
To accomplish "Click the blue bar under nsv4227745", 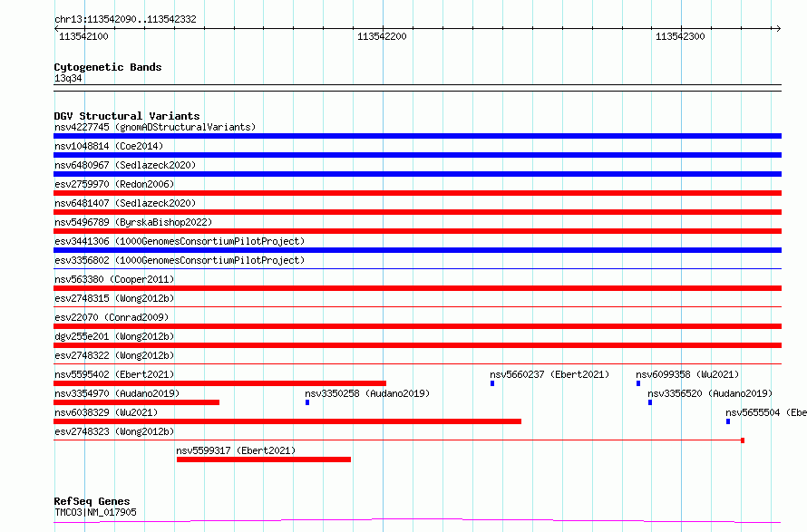I will coord(417,136).
